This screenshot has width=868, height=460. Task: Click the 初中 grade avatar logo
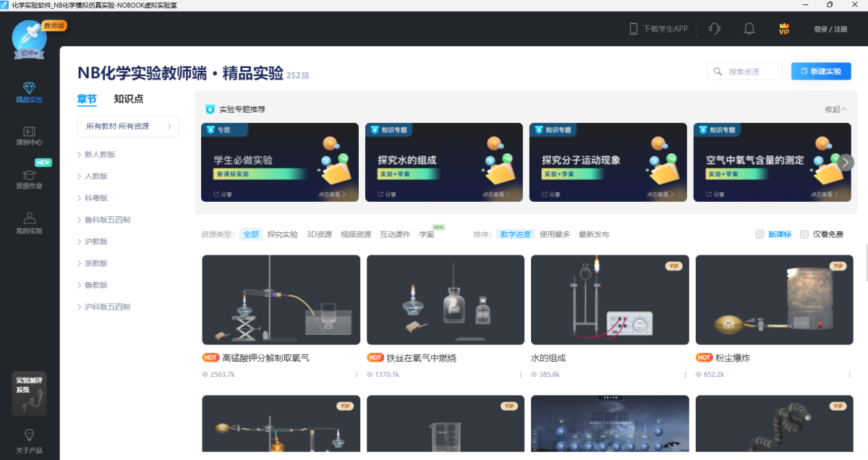click(x=30, y=39)
